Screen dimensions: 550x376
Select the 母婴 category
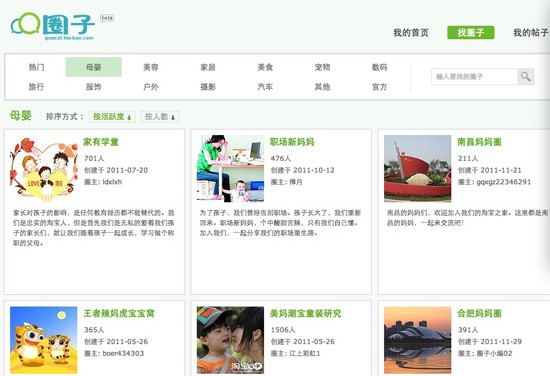(94, 67)
